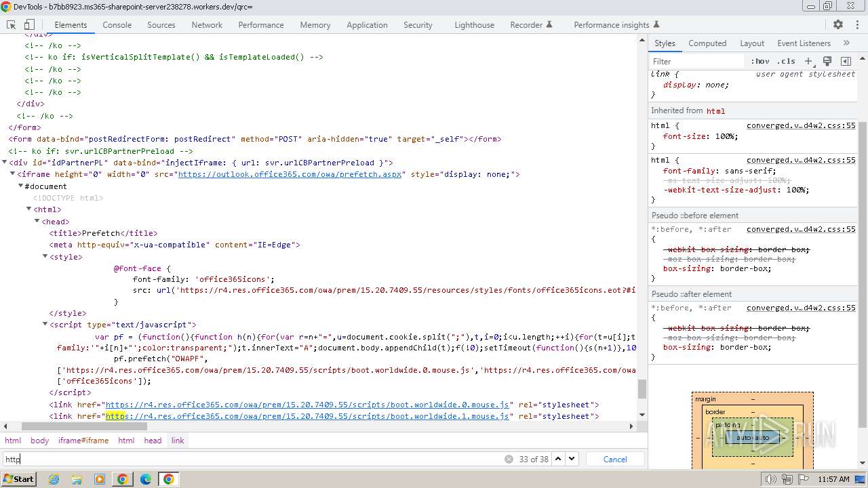Click the system tray volume icon
868x488 pixels.
[771, 479]
